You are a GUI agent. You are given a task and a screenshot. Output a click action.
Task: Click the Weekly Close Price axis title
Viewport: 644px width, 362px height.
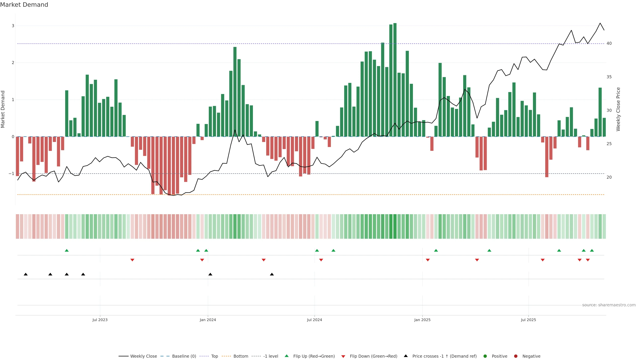coord(618,109)
